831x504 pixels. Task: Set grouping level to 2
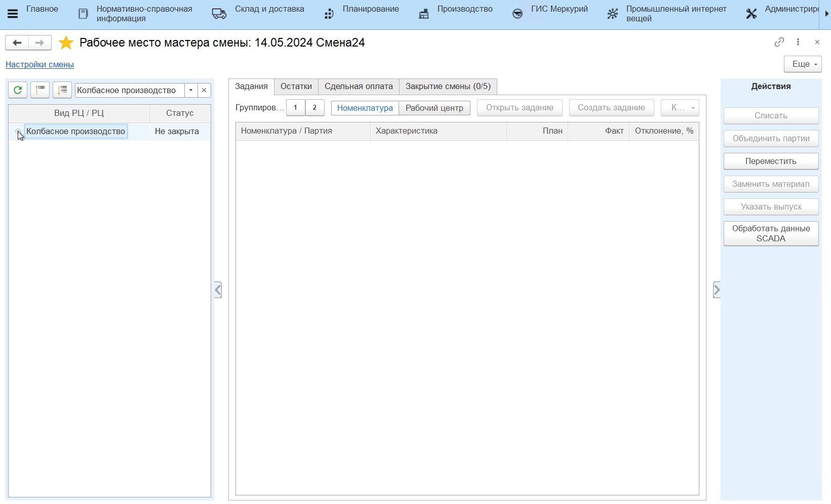[314, 108]
